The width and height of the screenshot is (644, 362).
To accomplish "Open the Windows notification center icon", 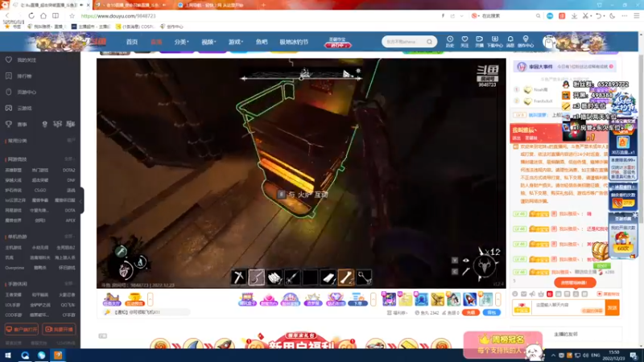I will click(634, 355).
